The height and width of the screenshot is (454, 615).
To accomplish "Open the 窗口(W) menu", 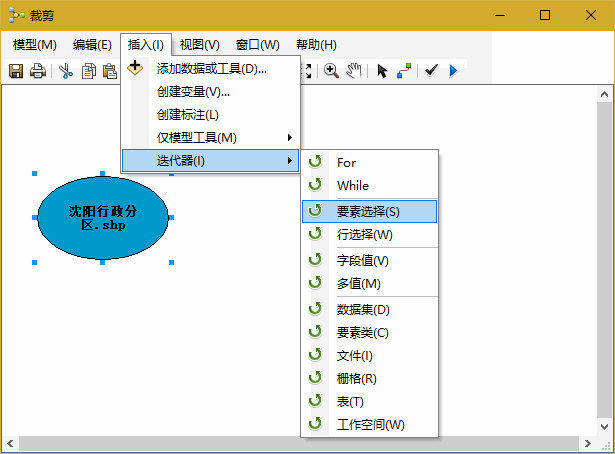I will (257, 45).
